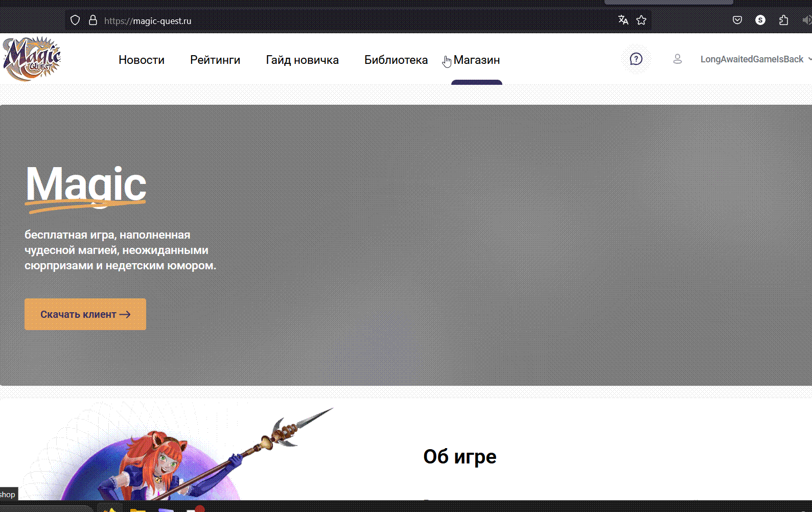Click the Об игре heading
Viewport: 812px width, 512px height.
click(x=460, y=457)
